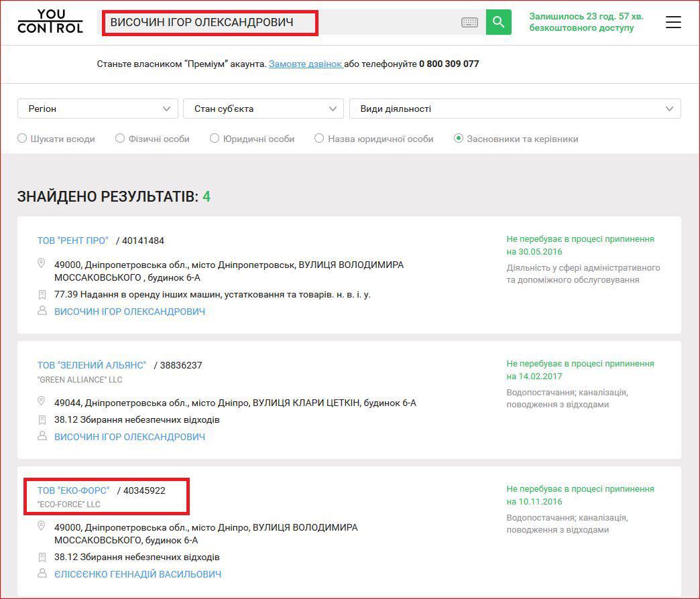Open ВИСОЧИН ІГОР ОЛЕКСАНДРОВИЧ link in РЕНТ ПРО card

[130, 312]
